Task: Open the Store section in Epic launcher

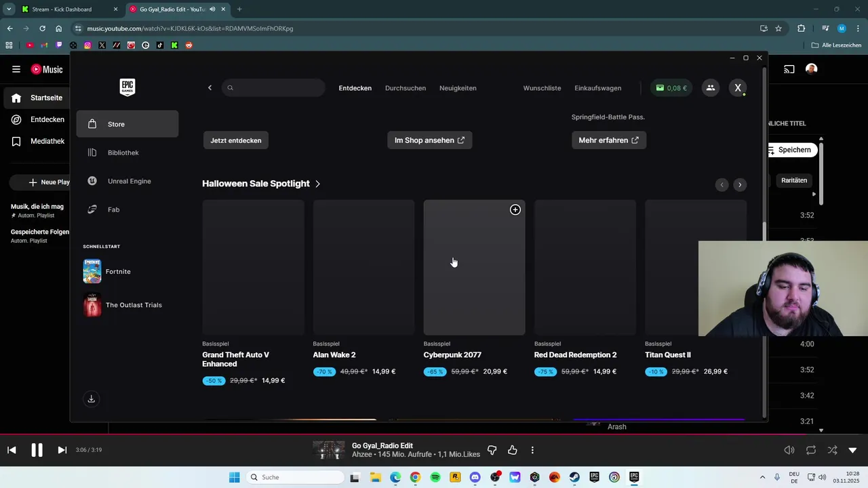Action: (127, 124)
